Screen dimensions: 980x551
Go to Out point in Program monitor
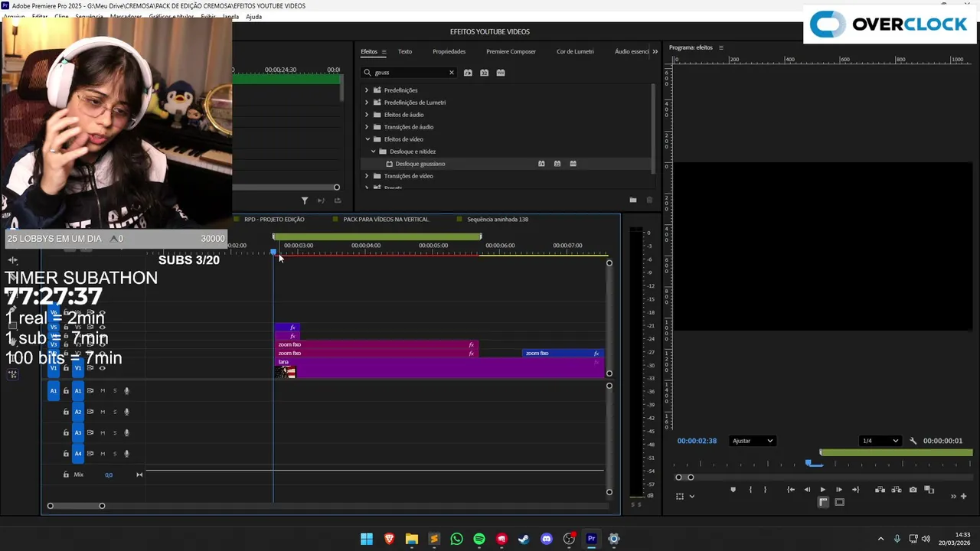(855, 490)
